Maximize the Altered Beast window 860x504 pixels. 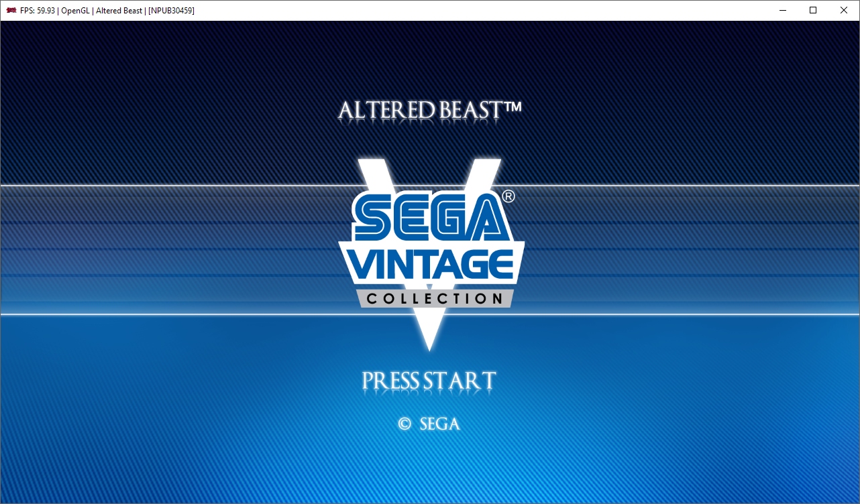[x=813, y=10]
